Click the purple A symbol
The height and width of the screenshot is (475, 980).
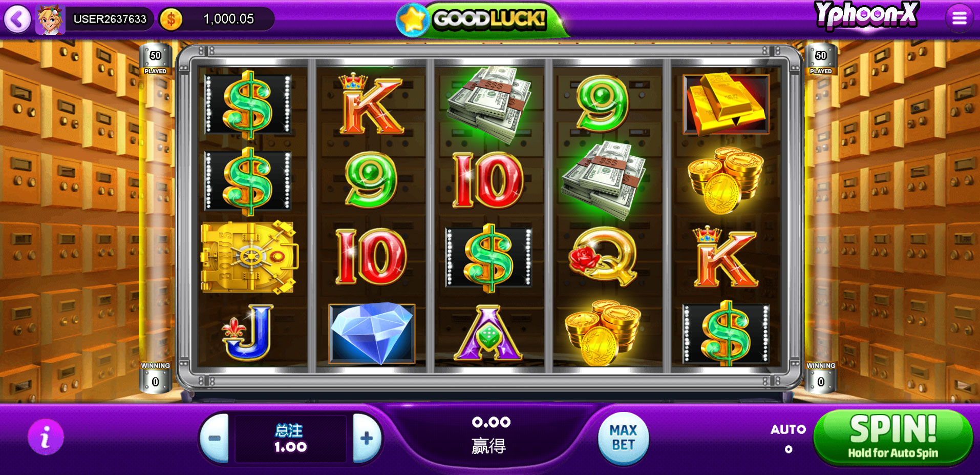point(488,333)
